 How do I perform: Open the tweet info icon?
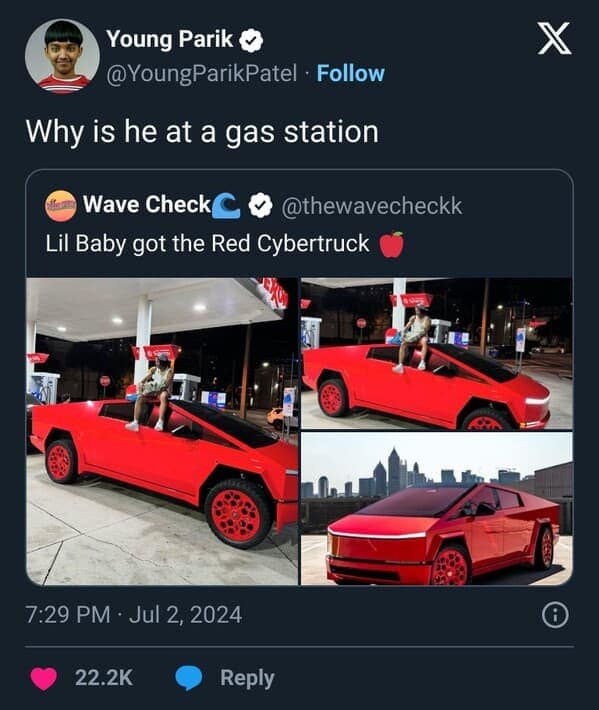pyautogui.click(x=555, y=615)
